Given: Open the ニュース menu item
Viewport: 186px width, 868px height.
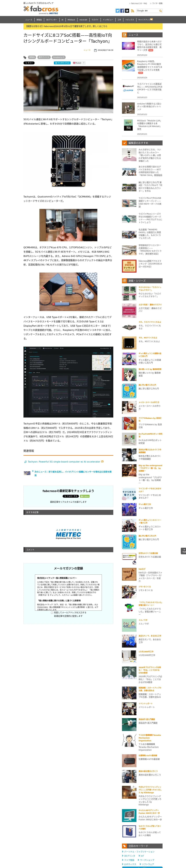Looking at the screenshot, I should click(29, 20).
